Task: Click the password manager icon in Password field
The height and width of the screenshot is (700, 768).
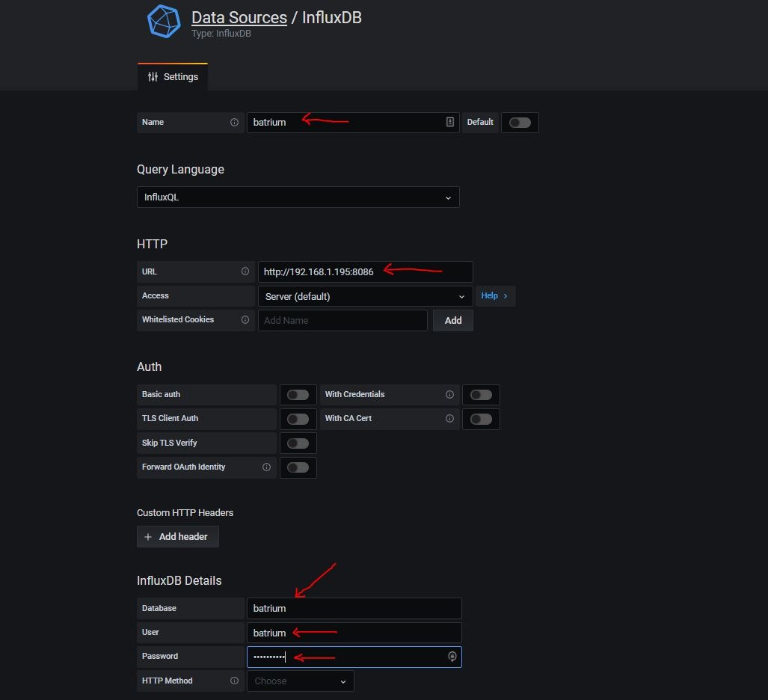Action: (x=452, y=657)
